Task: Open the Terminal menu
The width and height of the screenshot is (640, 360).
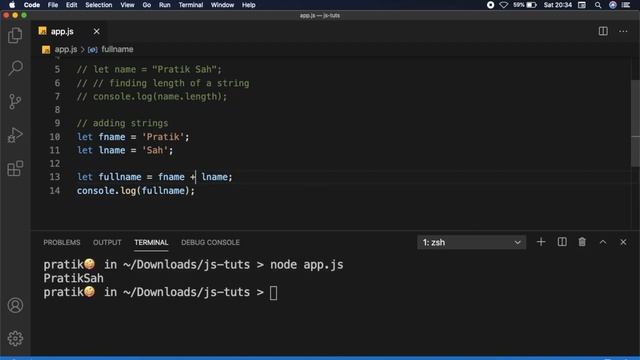Action: [x=191, y=5]
